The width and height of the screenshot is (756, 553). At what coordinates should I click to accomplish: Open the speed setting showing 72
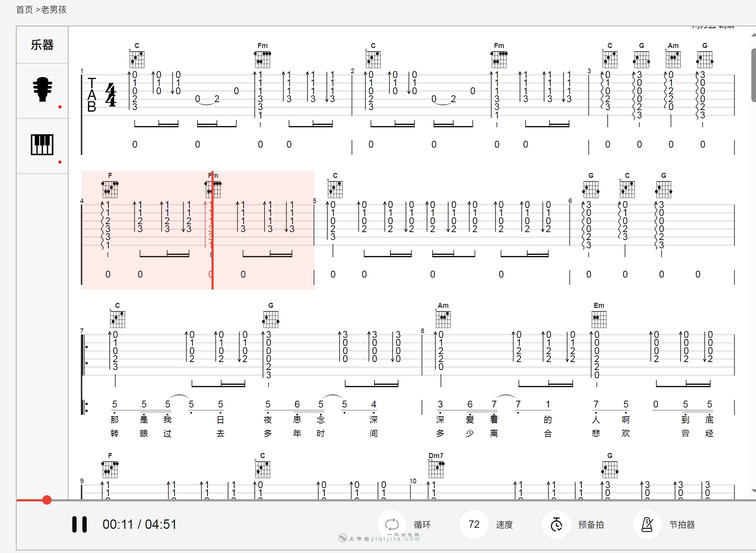[474, 524]
